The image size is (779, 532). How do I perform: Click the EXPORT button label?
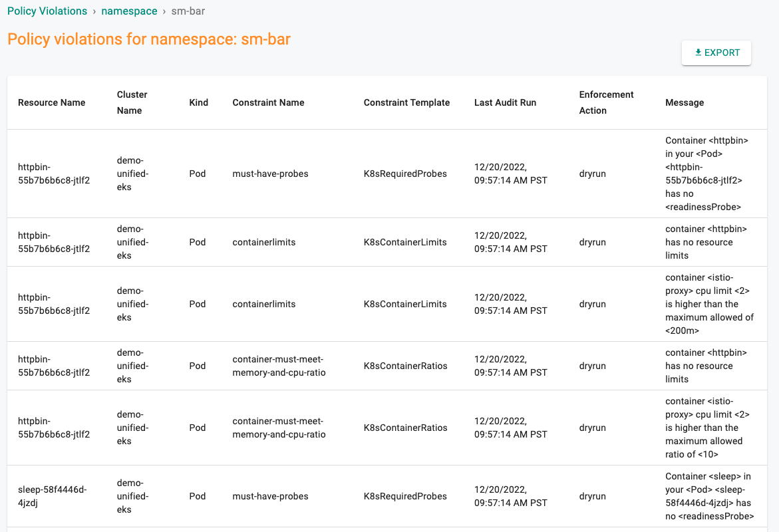[722, 53]
